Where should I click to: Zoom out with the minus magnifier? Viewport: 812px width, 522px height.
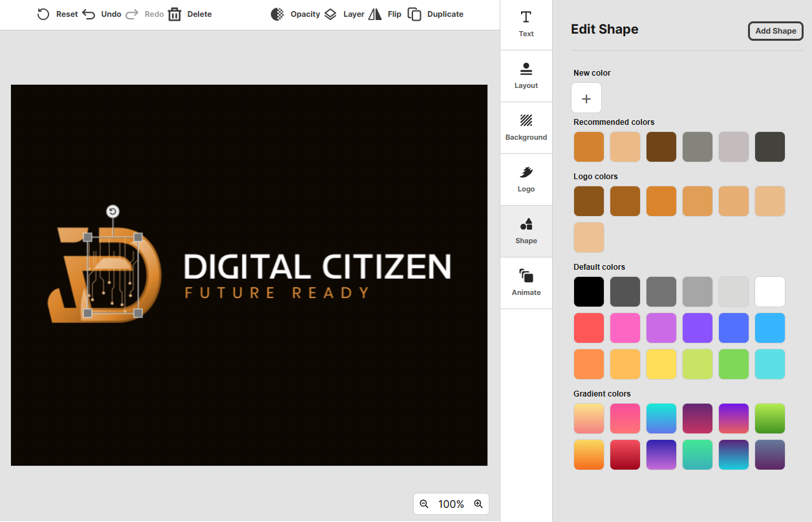tap(424, 504)
